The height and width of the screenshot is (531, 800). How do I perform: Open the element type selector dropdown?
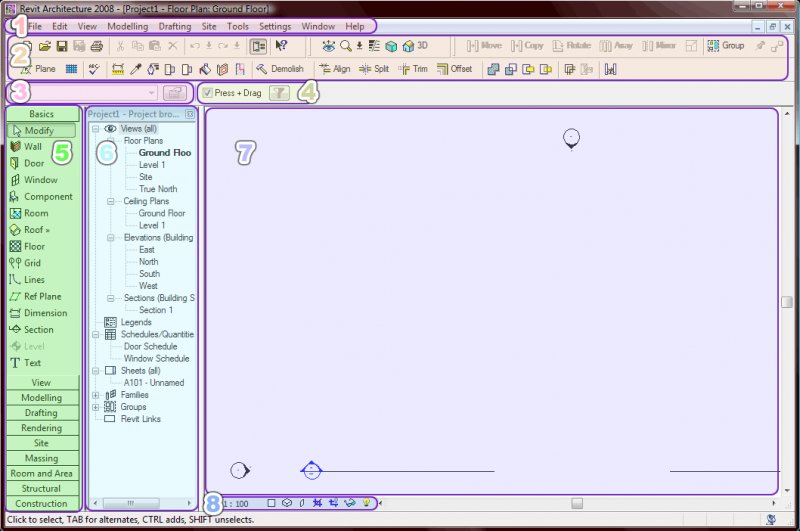coord(150,93)
